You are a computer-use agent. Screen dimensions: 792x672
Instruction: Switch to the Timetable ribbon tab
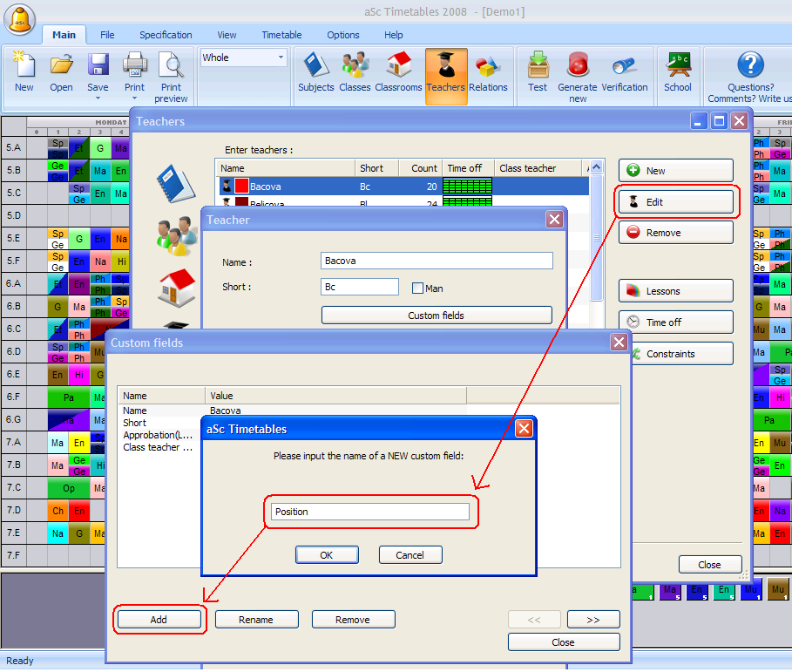tap(281, 35)
